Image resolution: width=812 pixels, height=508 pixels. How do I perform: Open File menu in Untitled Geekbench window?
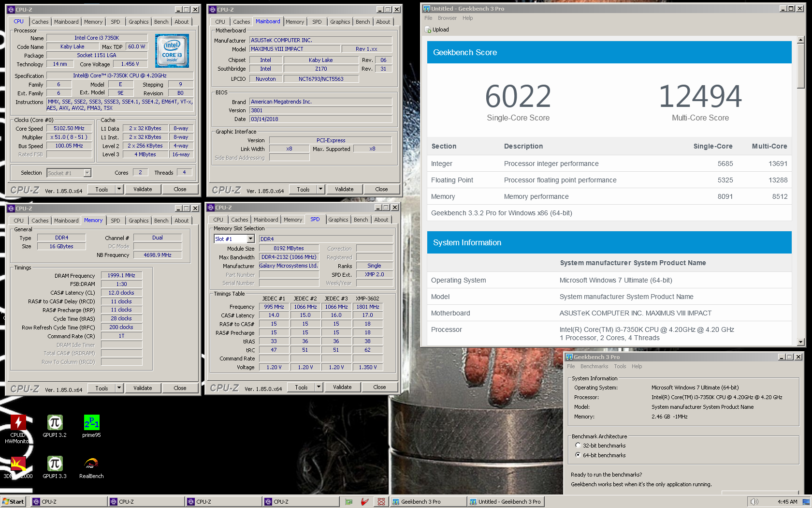pyautogui.click(x=428, y=18)
